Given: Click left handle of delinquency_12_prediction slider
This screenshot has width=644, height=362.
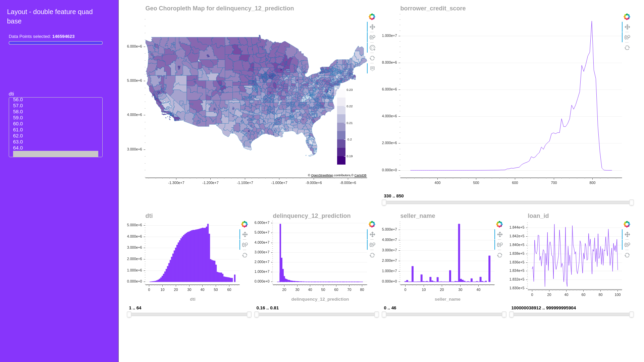Looking at the screenshot, I should (x=257, y=314).
